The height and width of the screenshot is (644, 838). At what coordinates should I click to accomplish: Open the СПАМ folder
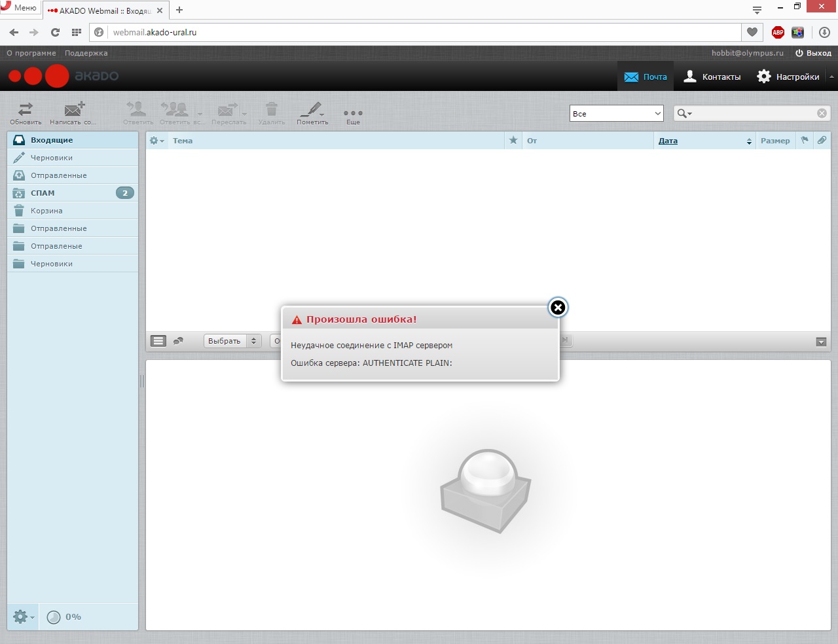click(x=73, y=193)
